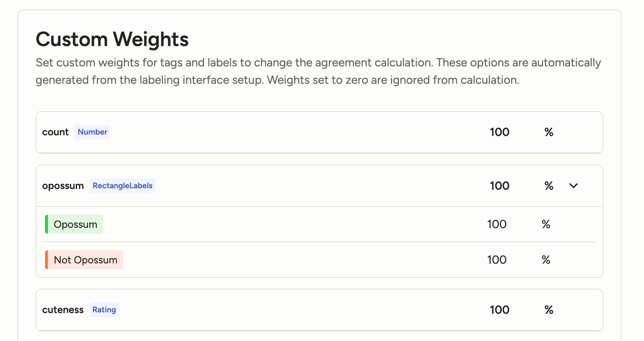Click the count weight value field
The height and width of the screenshot is (341, 644).
pos(500,132)
